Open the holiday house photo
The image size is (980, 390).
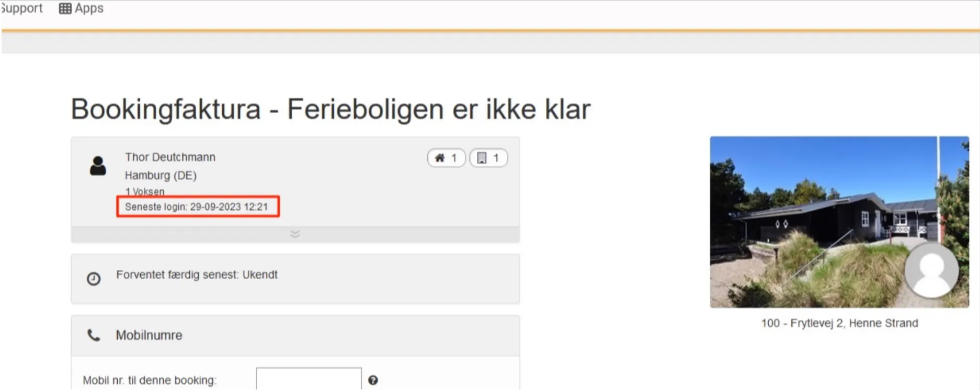pyautogui.click(x=816, y=220)
